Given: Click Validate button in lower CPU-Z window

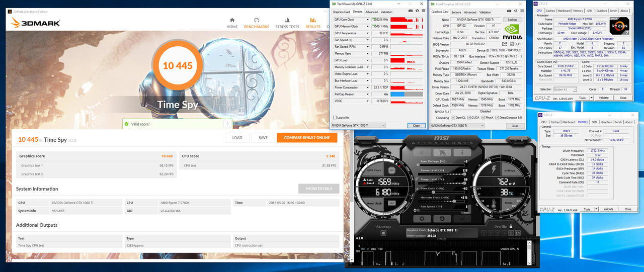Looking at the screenshot, I should (609, 209).
